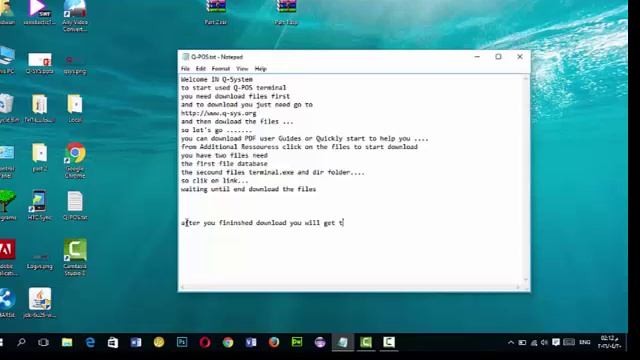
Task: Open Photoshop from taskbar
Action: 182,342
